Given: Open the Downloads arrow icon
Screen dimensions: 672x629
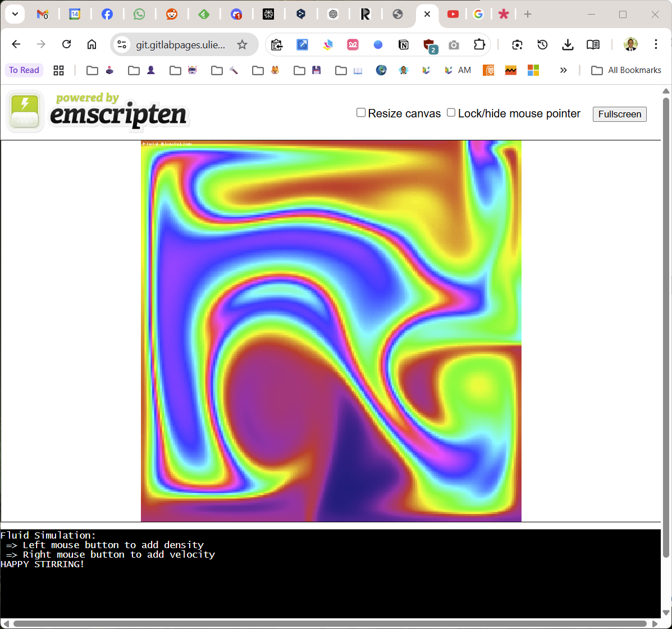Looking at the screenshot, I should (x=568, y=44).
